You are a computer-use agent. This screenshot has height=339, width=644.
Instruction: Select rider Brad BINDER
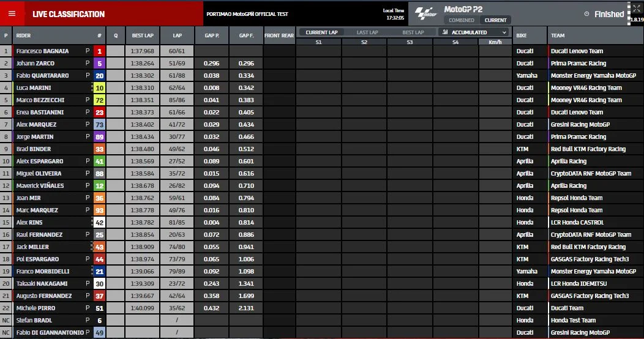(34, 149)
